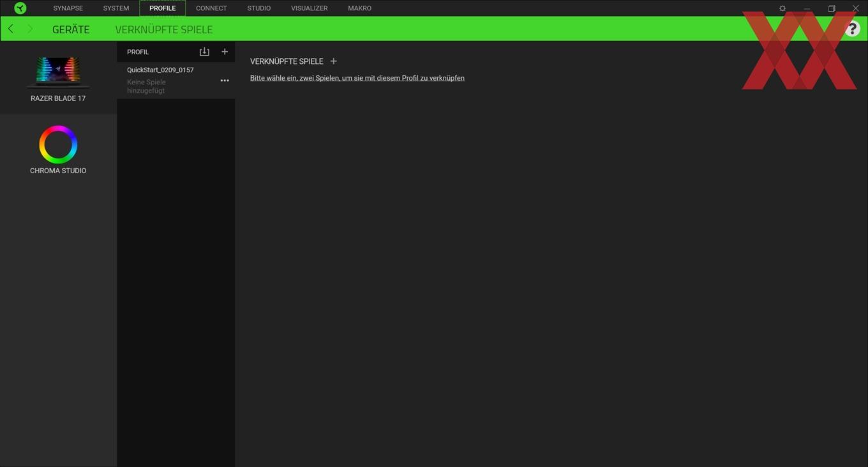Open the VISUALIZER tab
The width and height of the screenshot is (868, 467).
click(310, 8)
